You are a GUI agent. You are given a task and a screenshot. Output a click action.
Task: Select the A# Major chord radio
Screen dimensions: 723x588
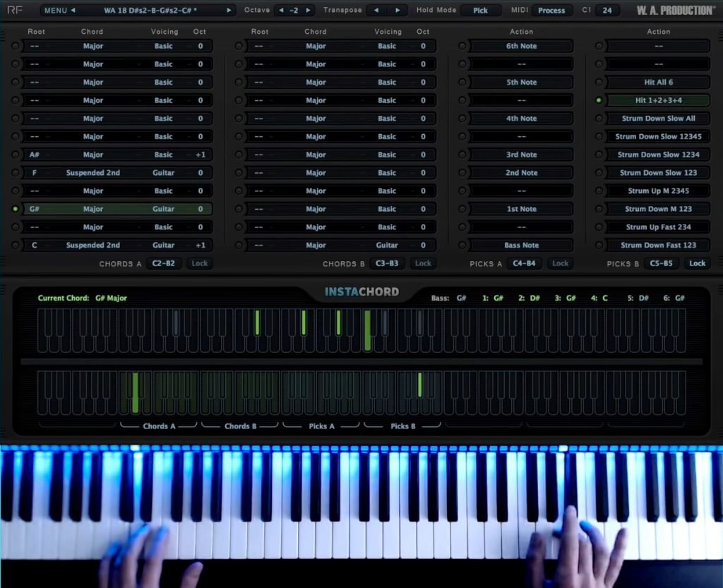[x=16, y=155]
